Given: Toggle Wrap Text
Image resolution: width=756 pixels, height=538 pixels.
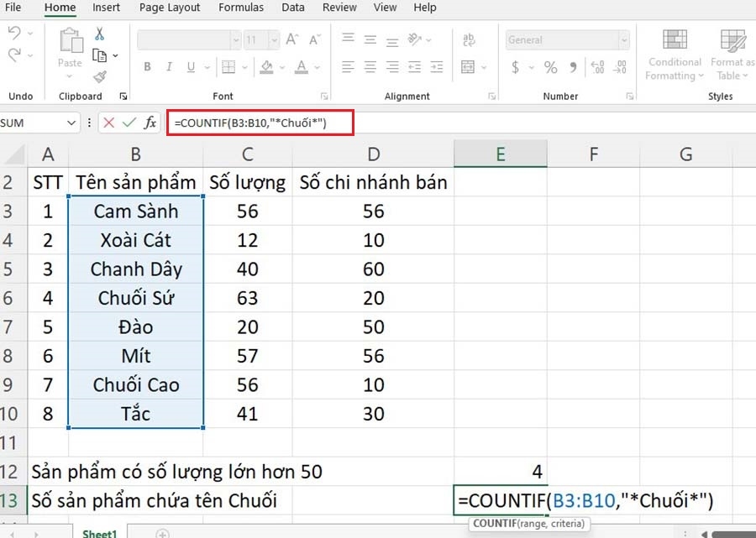Looking at the screenshot, I should 469,39.
